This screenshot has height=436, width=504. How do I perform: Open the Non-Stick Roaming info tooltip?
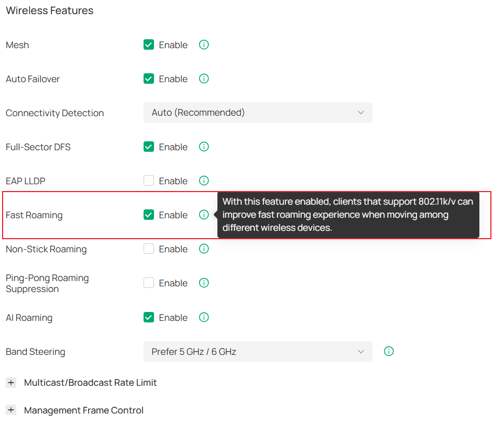pos(203,249)
